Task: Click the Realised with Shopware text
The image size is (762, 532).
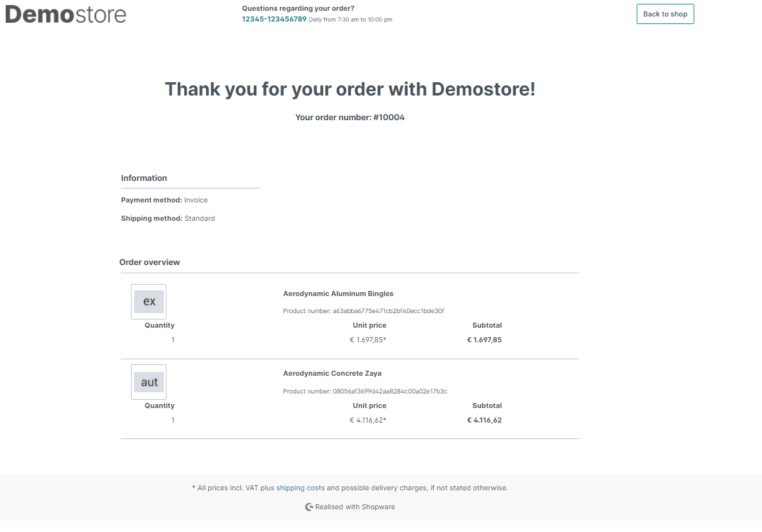Action: coord(355,507)
